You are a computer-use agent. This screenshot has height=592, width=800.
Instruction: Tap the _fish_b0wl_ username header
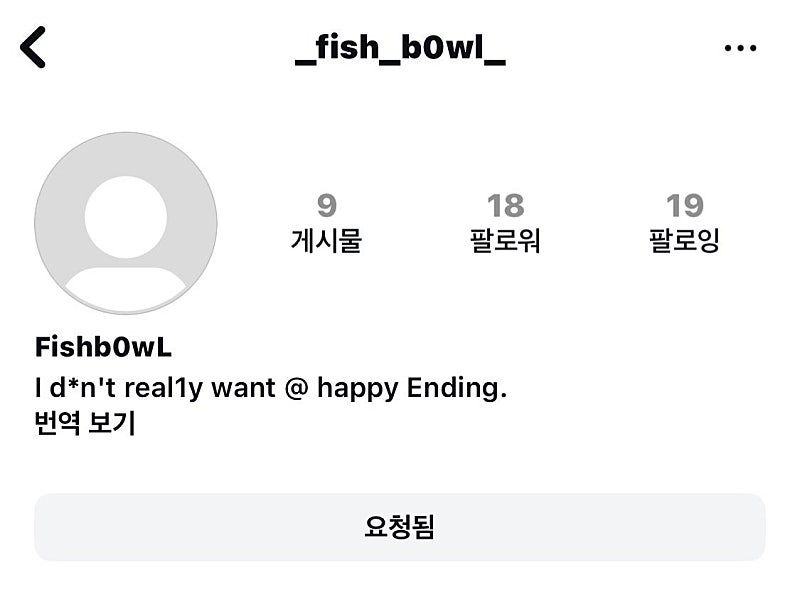point(401,48)
